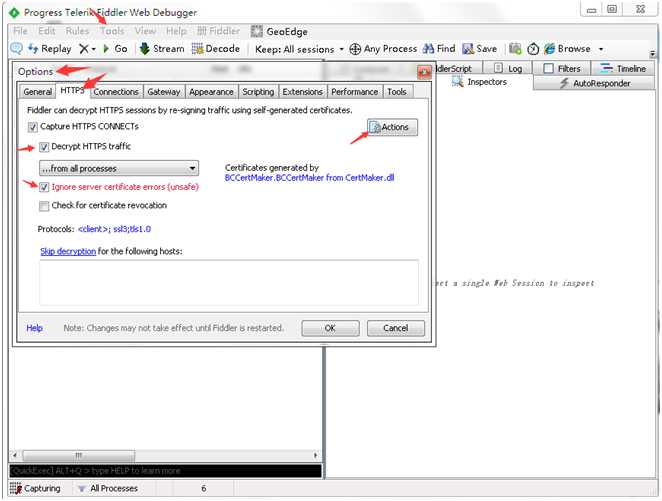
Task: Switch to the Tools options tab
Action: (x=397, y=92)
